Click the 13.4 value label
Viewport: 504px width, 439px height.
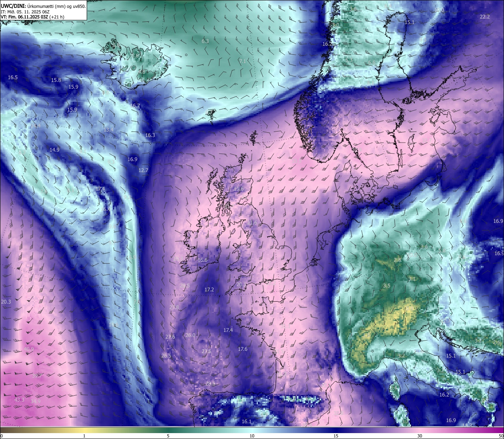tap(108, 130)
